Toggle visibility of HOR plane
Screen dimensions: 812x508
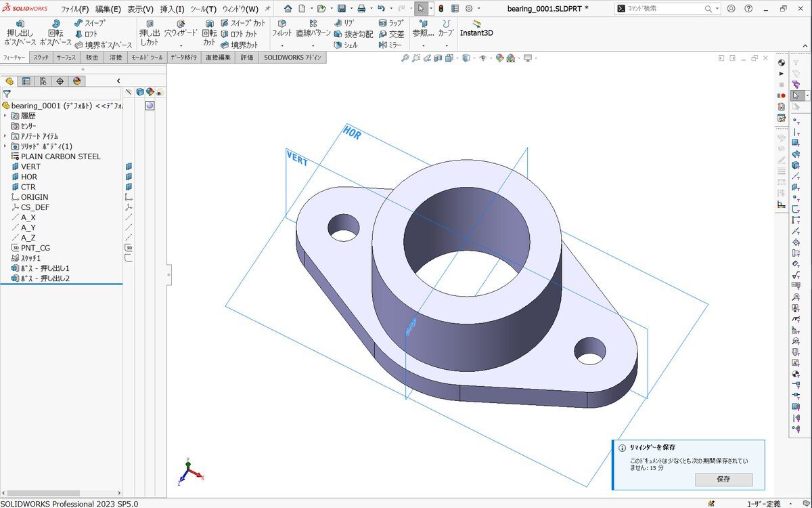(x=129, y=177)
